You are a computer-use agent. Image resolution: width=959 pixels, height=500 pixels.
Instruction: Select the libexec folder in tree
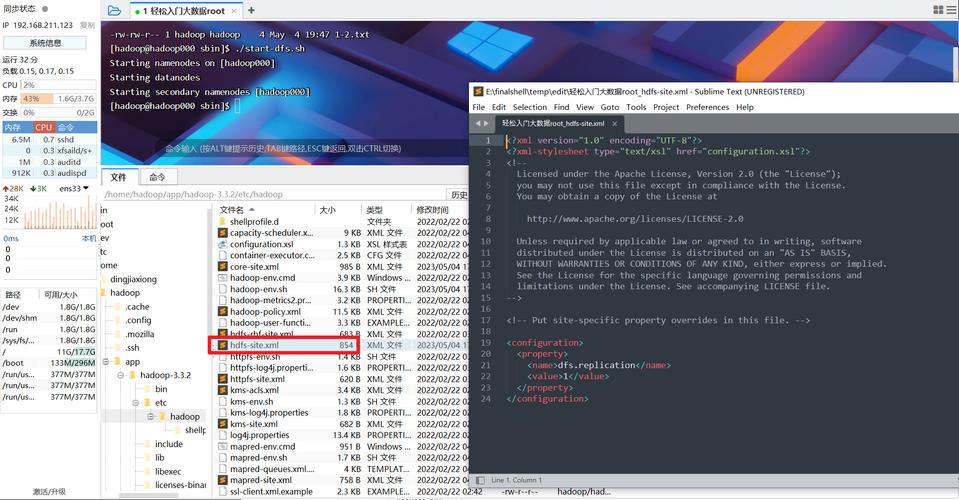tap(168, 471)
